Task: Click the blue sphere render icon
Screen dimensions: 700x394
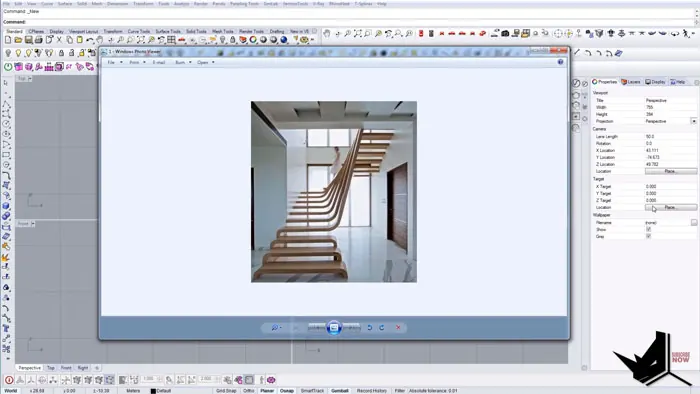Action: pyautogui.click(x=284, y=40)
